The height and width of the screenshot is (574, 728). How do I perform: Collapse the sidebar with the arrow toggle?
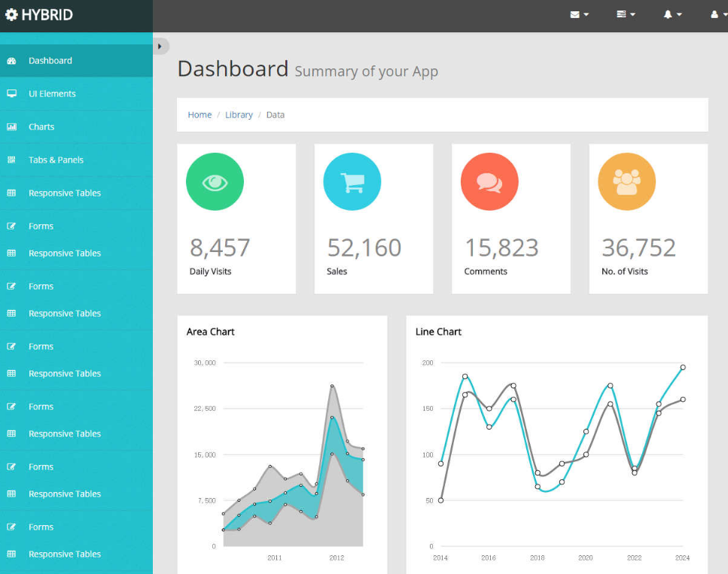(x=160, y=47)
